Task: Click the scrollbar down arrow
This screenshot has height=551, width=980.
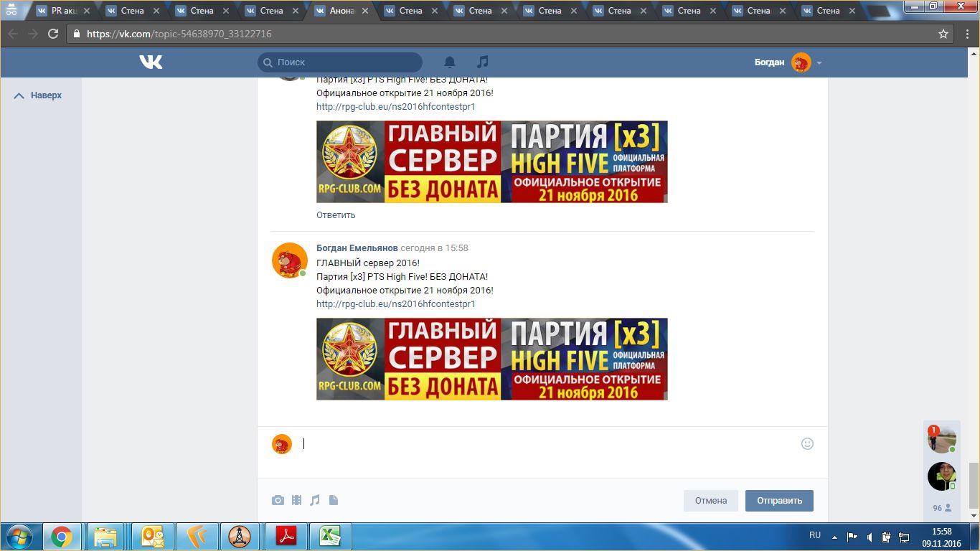Action: (x=974, y=516)
